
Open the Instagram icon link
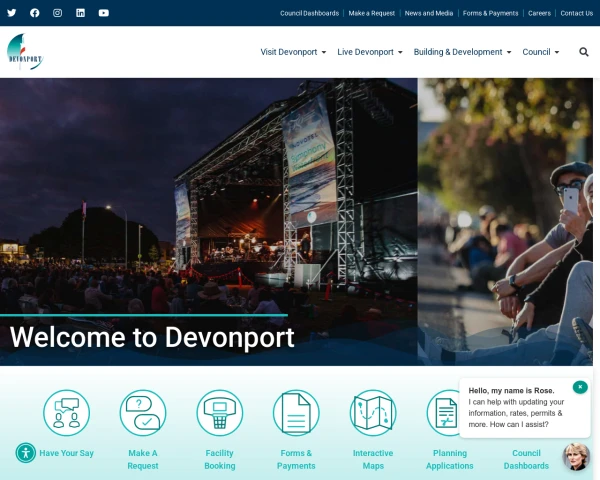click(x=57, y=13)
